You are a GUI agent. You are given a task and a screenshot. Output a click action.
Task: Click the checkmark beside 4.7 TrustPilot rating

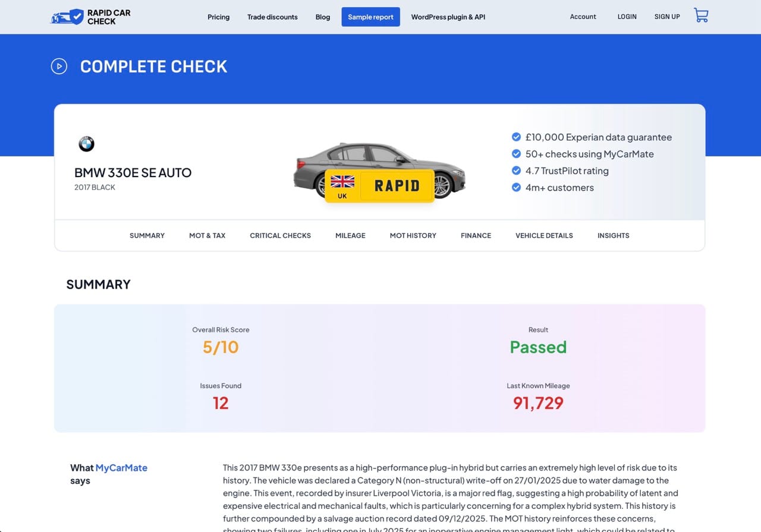pos(516,171)
